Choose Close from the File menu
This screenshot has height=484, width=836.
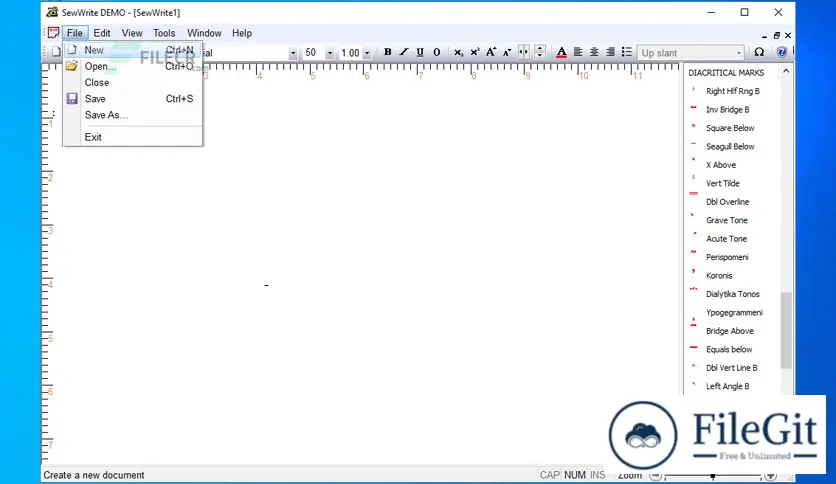133,83
